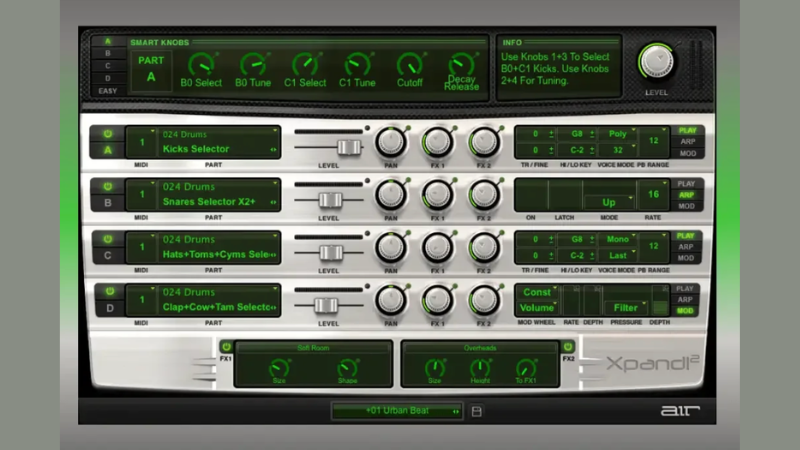Click Part D Level fader
800x450 pixels.
tap(326, 306)
